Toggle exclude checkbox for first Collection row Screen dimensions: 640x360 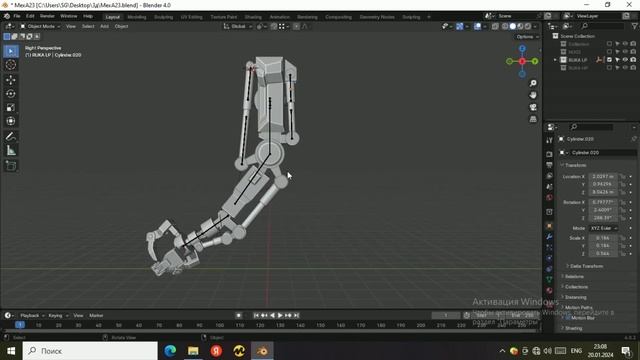pyautogui.click(x=609, y=44)
